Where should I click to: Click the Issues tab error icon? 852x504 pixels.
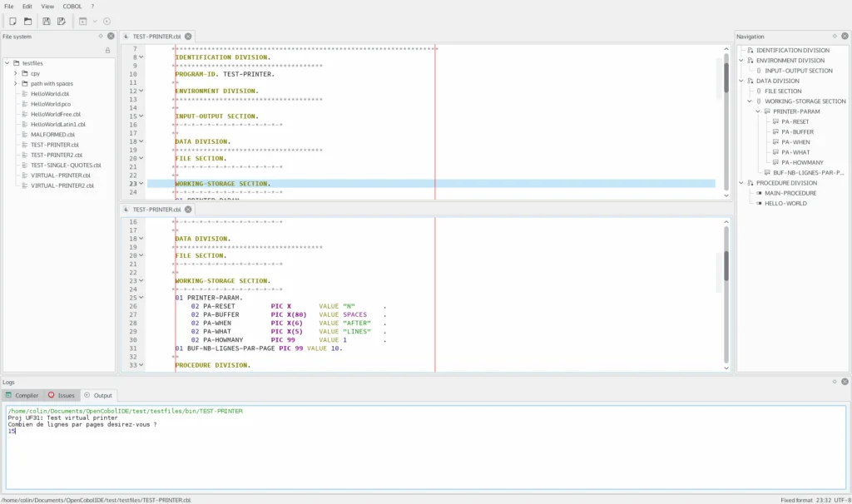pyautogui.click(x=51, y=395)
